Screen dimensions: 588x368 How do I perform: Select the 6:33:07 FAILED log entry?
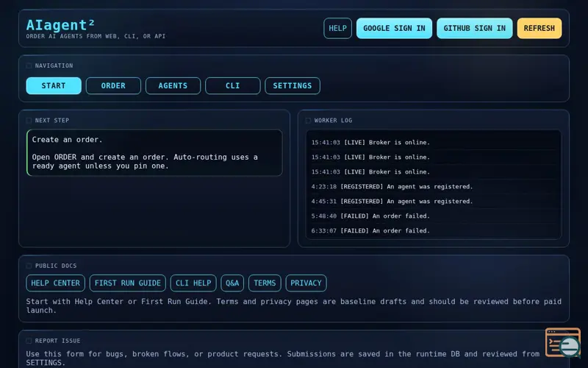tap(433, 230)
